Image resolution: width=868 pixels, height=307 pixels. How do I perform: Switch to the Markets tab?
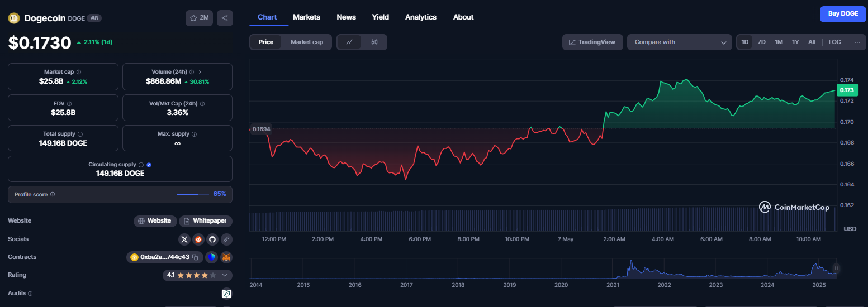[306, 17]
